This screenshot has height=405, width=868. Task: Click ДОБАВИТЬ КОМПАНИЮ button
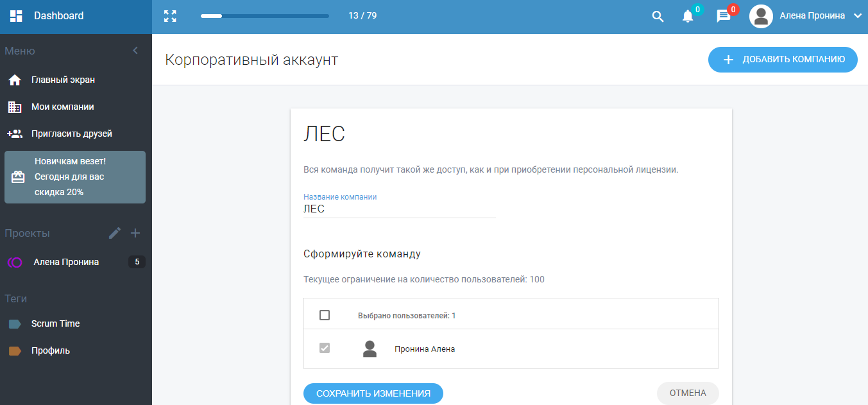(783, 60)
